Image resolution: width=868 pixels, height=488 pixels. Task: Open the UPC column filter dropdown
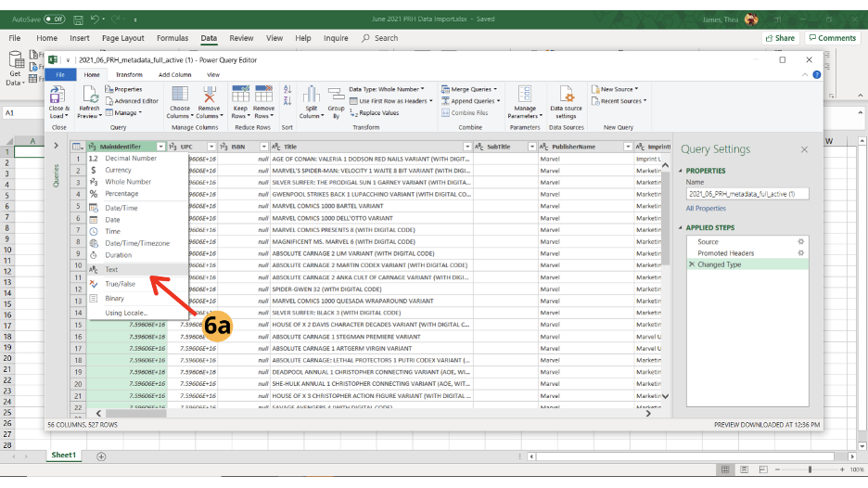click(x=211, y=147)
